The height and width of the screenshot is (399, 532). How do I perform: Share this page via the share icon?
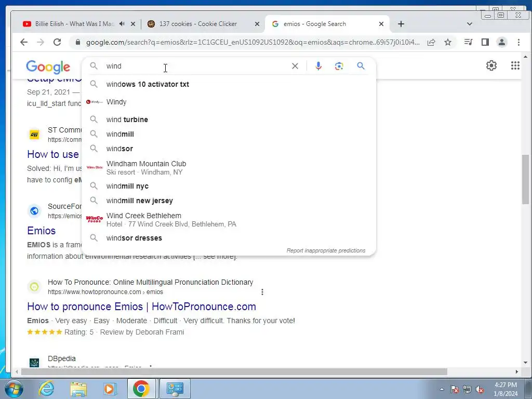[x=431, y=42]
